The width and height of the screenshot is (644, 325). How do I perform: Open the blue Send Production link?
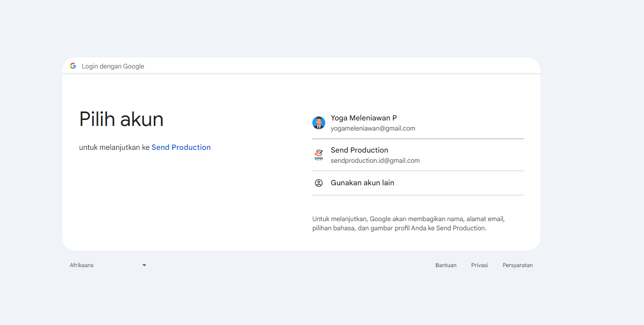(181, 148)
